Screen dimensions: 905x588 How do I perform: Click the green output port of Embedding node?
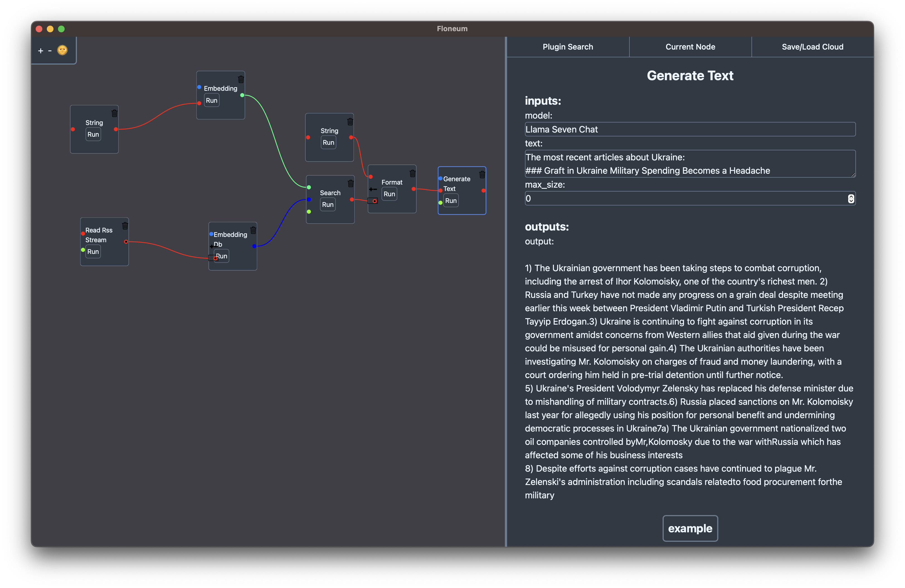click(x=242, y=95)
